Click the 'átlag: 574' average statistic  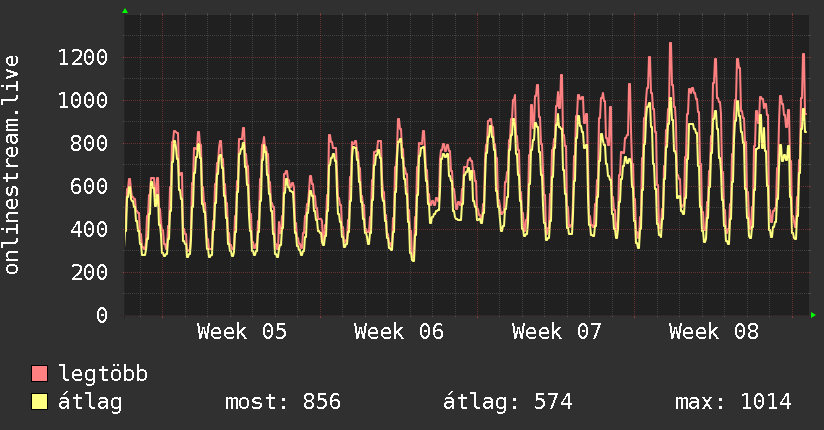pos(507,402)
